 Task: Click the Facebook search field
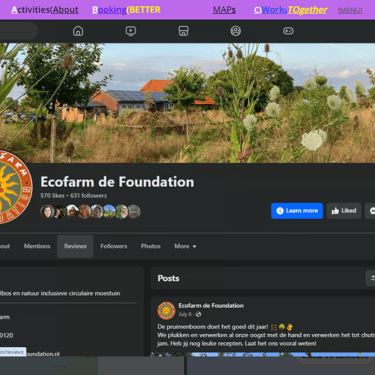pyautogui.click(x=19, y=31)
